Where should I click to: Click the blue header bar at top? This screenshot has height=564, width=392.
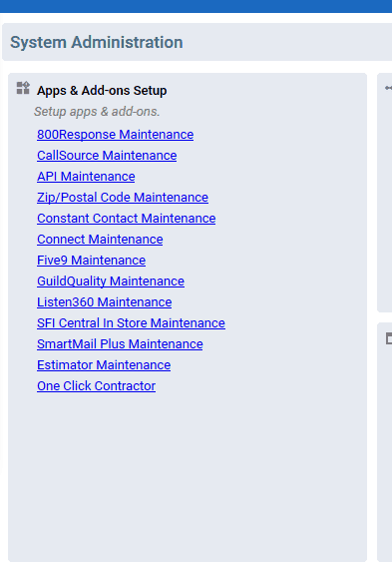(196, 6)
